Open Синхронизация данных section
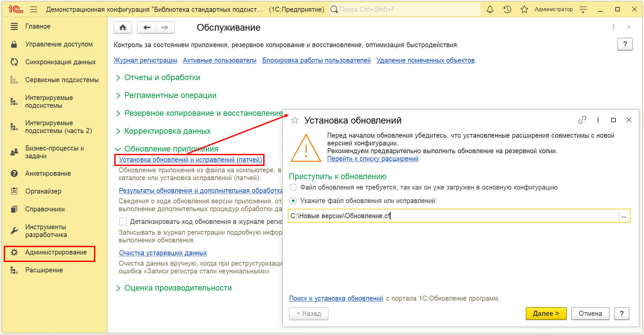Screen dimensions: 644x335 (x=60, y=62)
